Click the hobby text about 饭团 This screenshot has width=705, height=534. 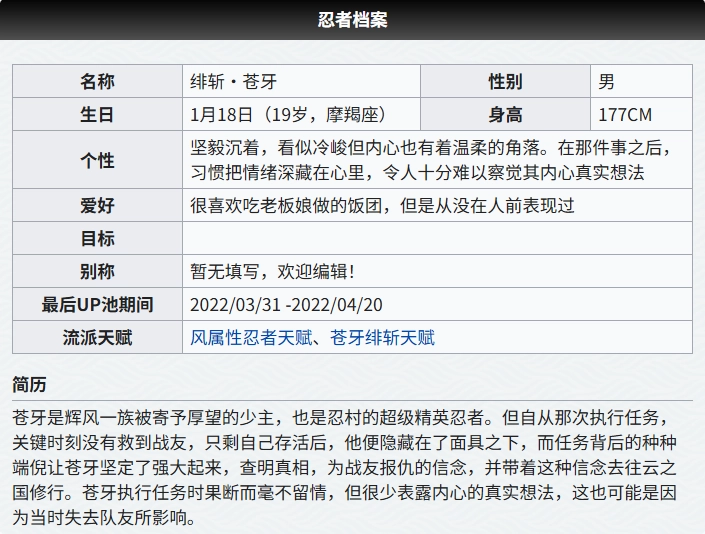382,206
